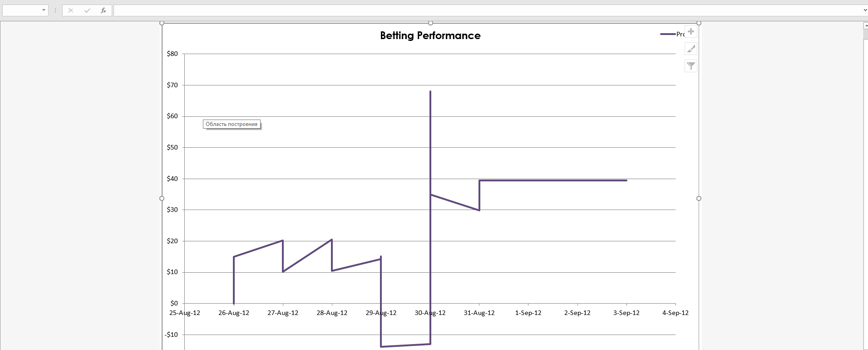Viewport: 868px width, 350px height.
Task: Open Chart Elements plus button
Action: pos(691,31)
